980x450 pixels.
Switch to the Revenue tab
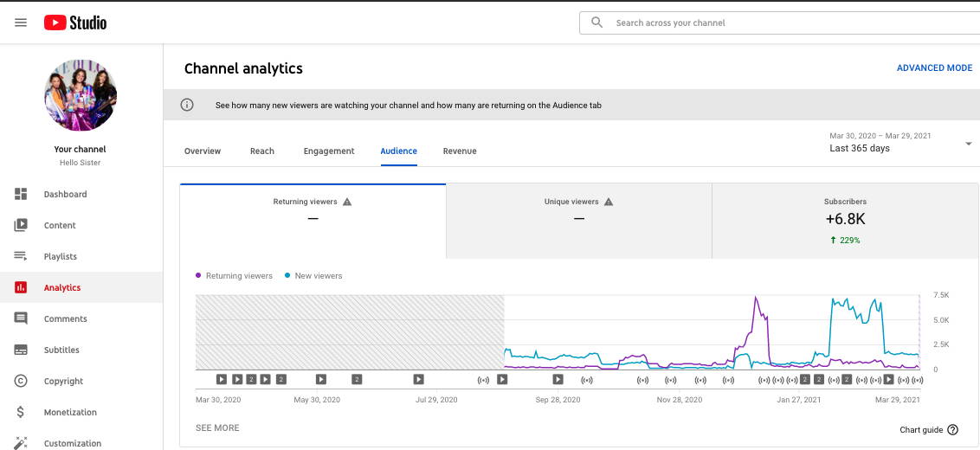[x=460, y=151]
